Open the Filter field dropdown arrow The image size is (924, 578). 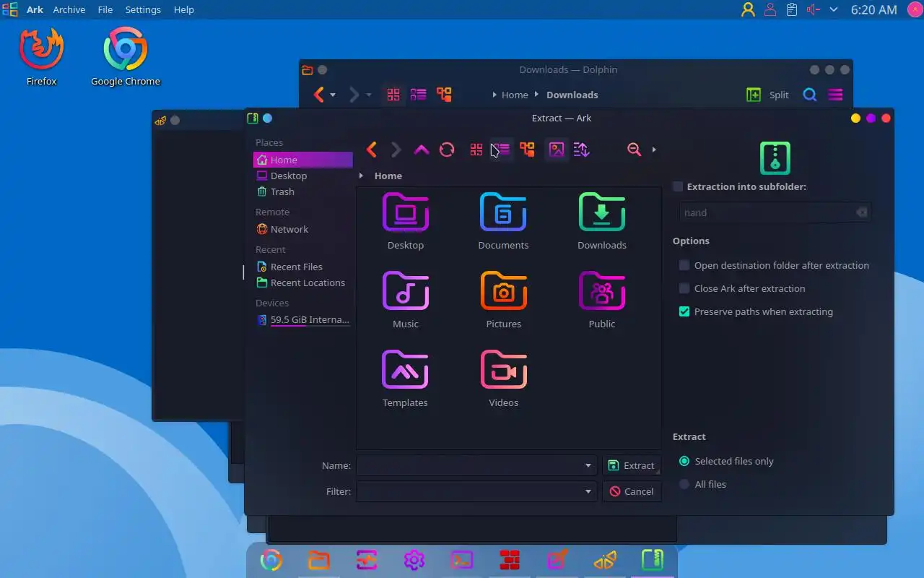[x=588, y=491]
